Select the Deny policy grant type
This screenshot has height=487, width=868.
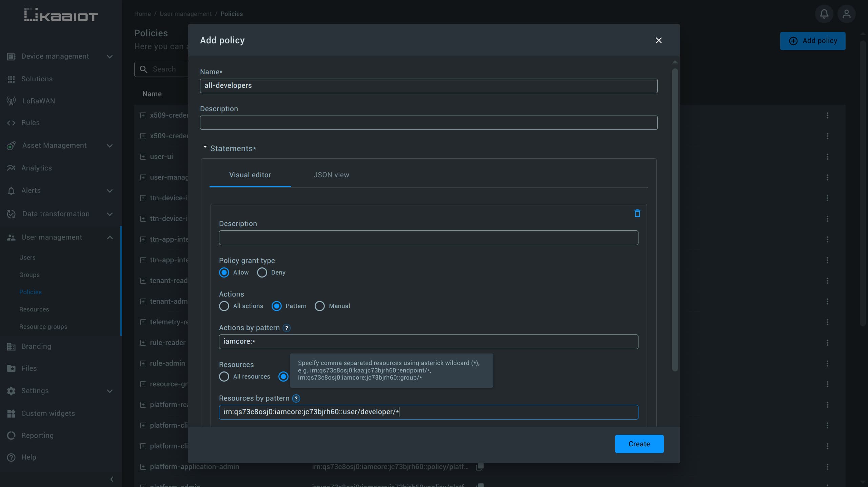point(262,272)
